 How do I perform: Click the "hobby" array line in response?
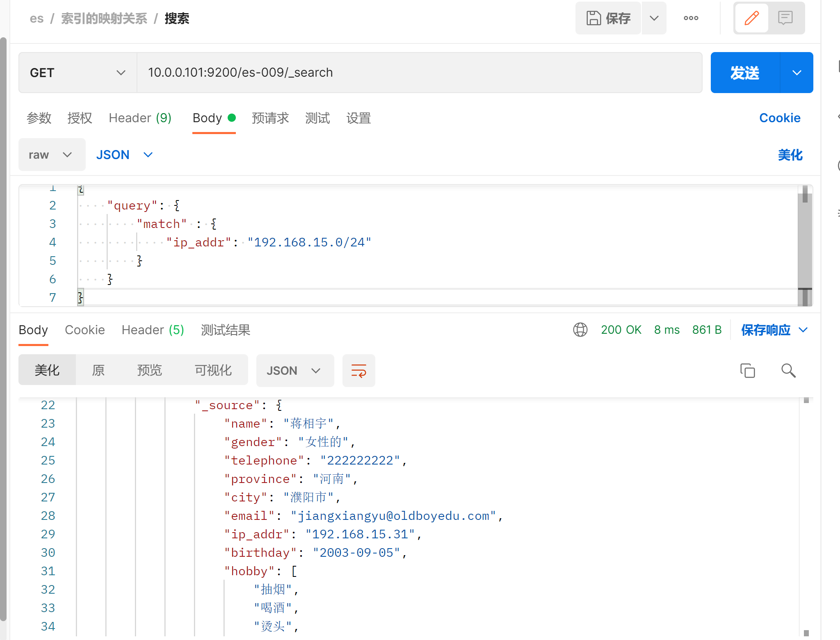pos(261,571)
